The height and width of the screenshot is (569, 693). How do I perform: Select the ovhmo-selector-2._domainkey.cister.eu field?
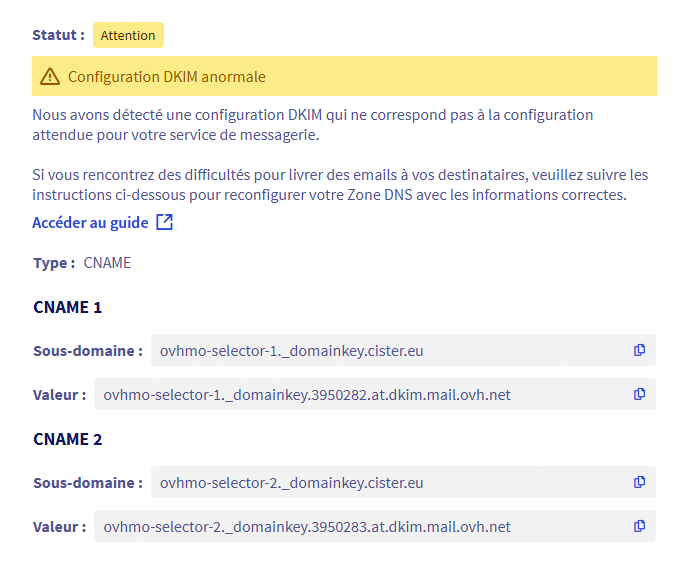click(403, 482)
